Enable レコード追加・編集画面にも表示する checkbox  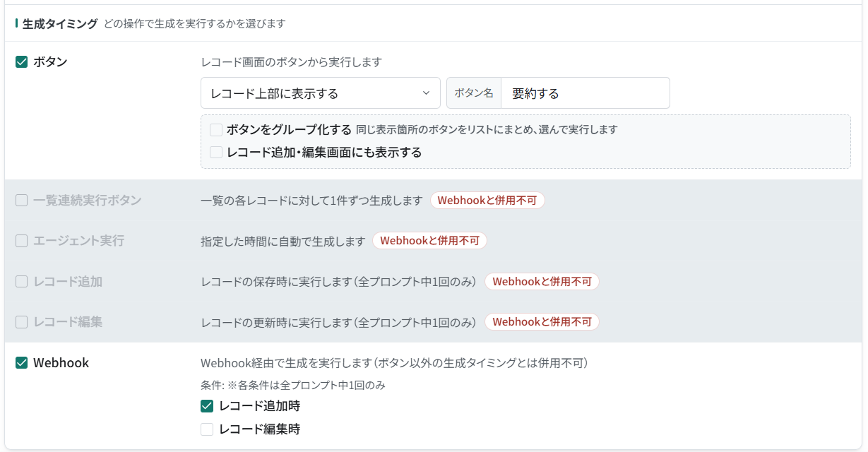point(216,152)
